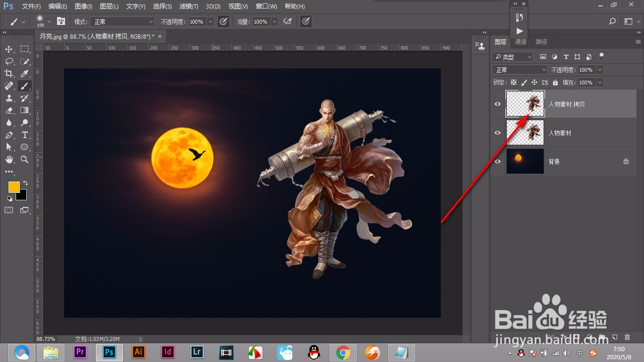Activate the Zoom tool
Screen dimensions: 644x362
pos(25,159)
